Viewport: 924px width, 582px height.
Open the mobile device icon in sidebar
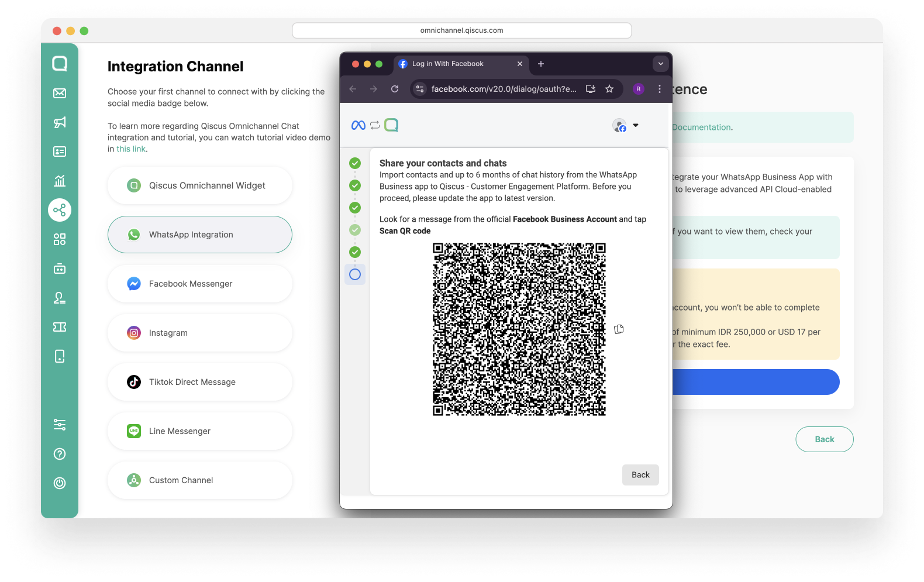click(60, 356)
